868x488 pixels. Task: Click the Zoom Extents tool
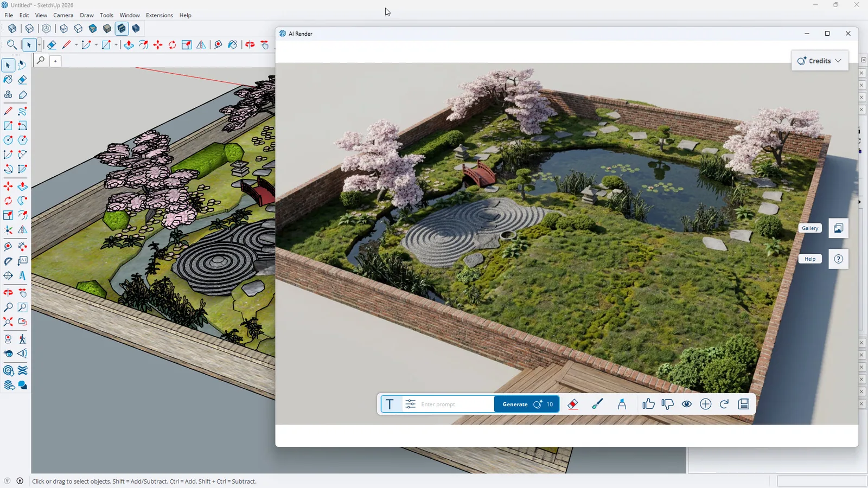click(8, 322)
